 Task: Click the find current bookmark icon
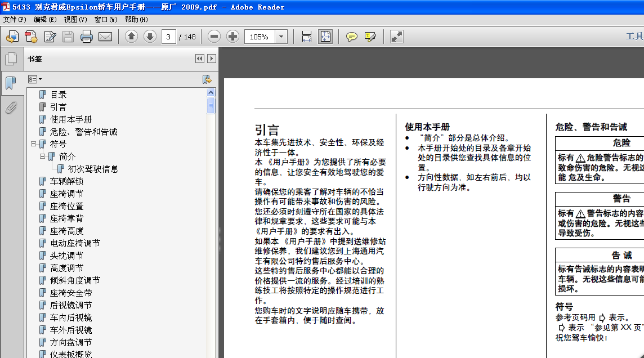[x=207, y=79]
